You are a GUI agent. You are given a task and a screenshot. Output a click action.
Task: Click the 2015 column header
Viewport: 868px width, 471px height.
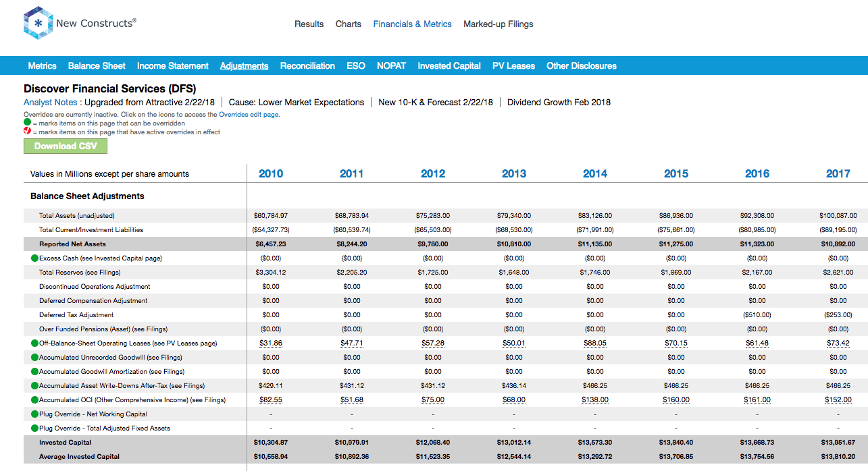(x=676, y=173)
